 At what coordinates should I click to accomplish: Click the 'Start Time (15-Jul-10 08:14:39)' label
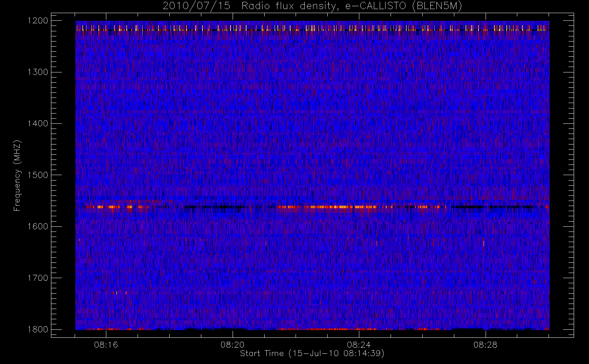coord(312,353)
